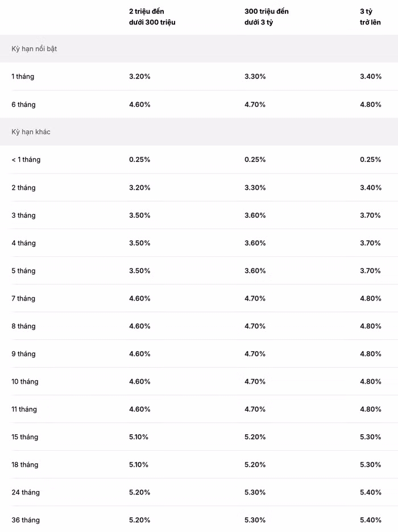Select the 'Kỳ hạn khác' section header
The image size is (398, 532).
31,132
